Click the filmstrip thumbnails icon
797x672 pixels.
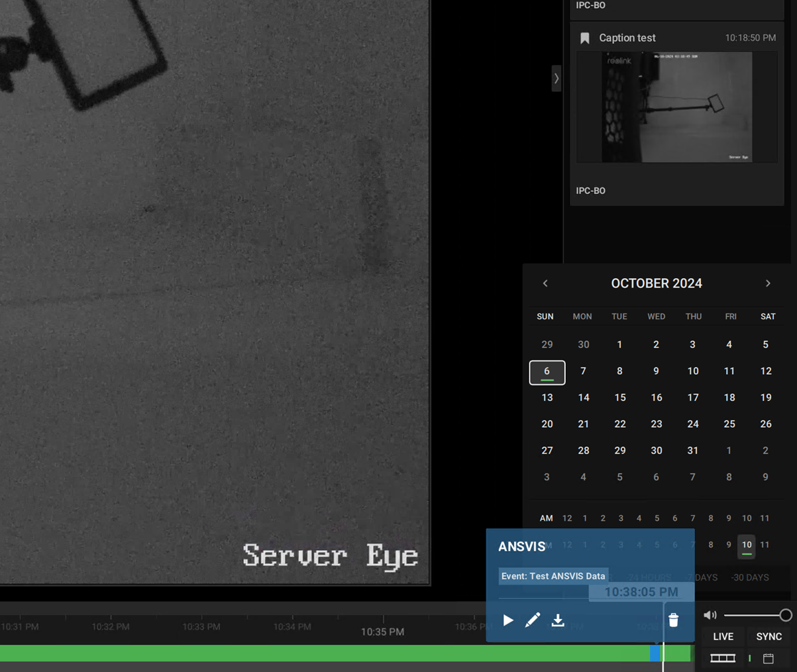tap(723, 658)
